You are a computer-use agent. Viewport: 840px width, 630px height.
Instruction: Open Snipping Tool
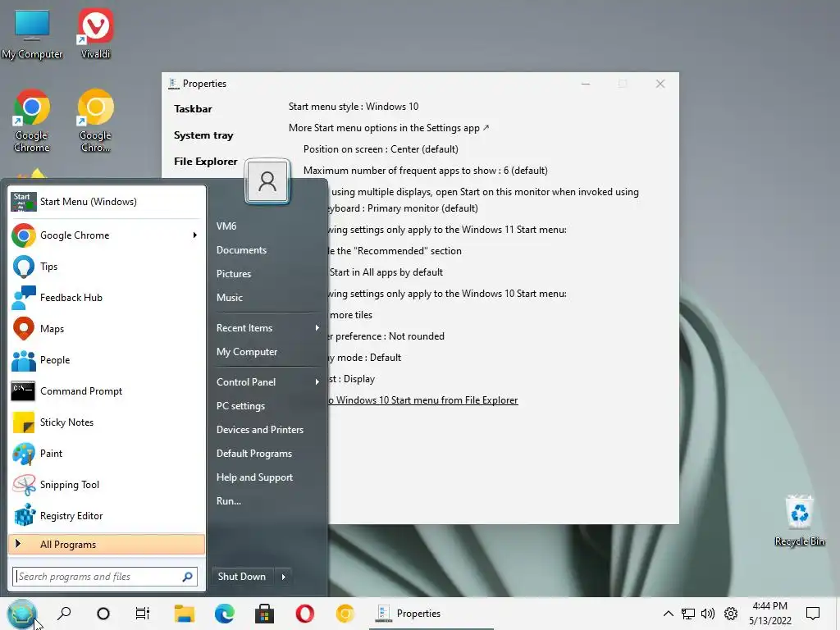click(x=106, y=484)
